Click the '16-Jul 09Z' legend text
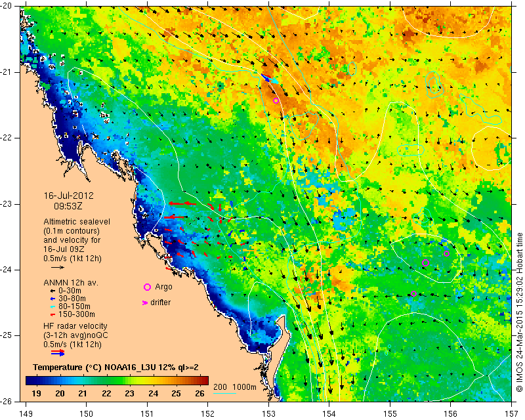This screenshot has width=525, height=420. coord(64,249)
